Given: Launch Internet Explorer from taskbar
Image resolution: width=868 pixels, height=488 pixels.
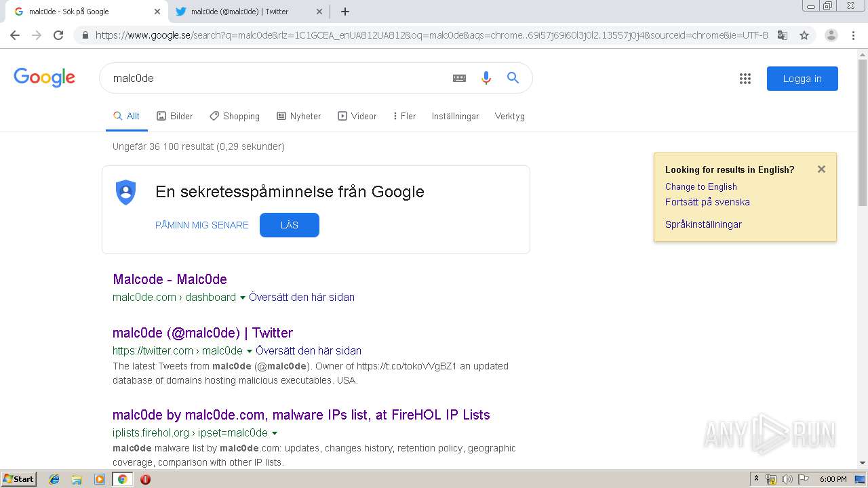Looking at the screenshot, I should click(x=54, y=479).
